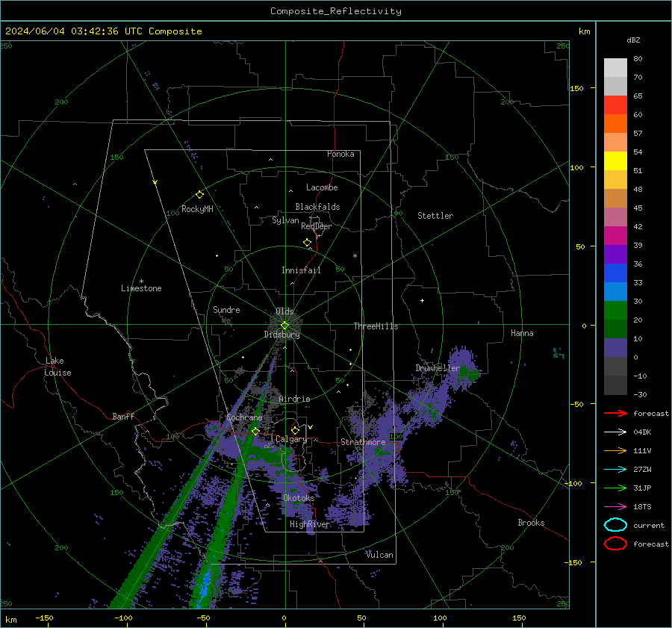The image size is (672, 628).
Task: Click the yellow diamond marker near RockyMH
Action: click(199, 195)
